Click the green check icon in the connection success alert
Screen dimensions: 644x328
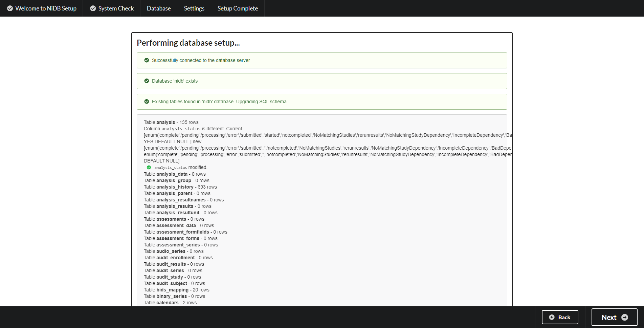point(146,60)
